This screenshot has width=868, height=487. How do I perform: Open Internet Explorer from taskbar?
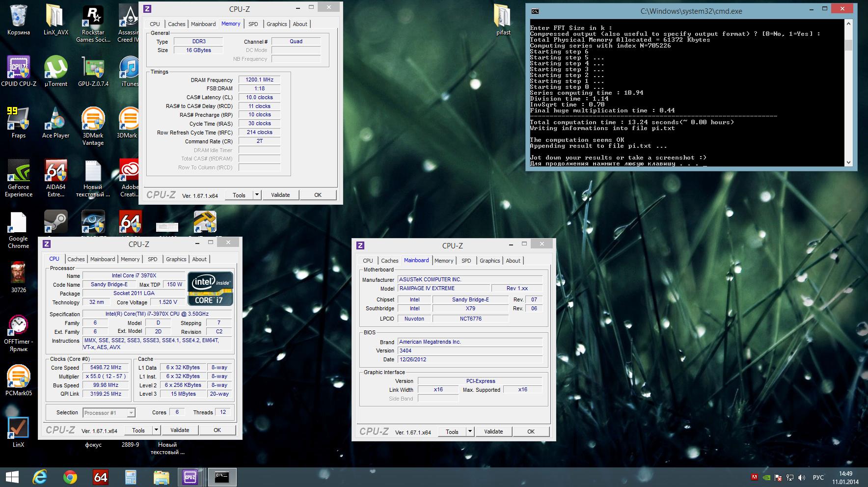click(40, 477)
